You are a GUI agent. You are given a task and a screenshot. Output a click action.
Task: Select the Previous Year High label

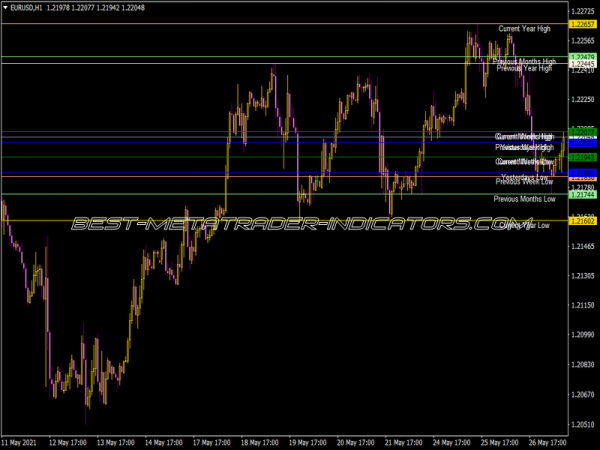click(524, 69)
